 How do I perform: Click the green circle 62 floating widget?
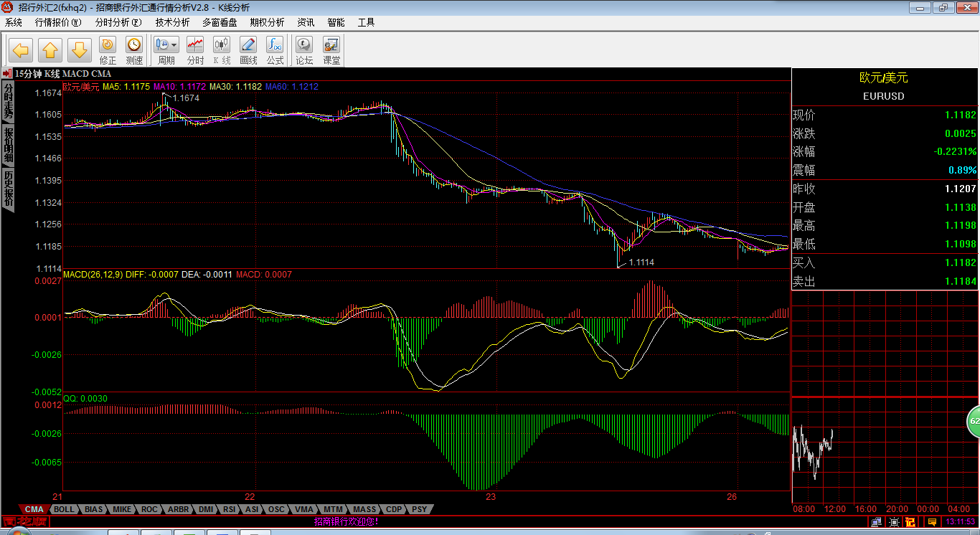[x=974, y=422]
